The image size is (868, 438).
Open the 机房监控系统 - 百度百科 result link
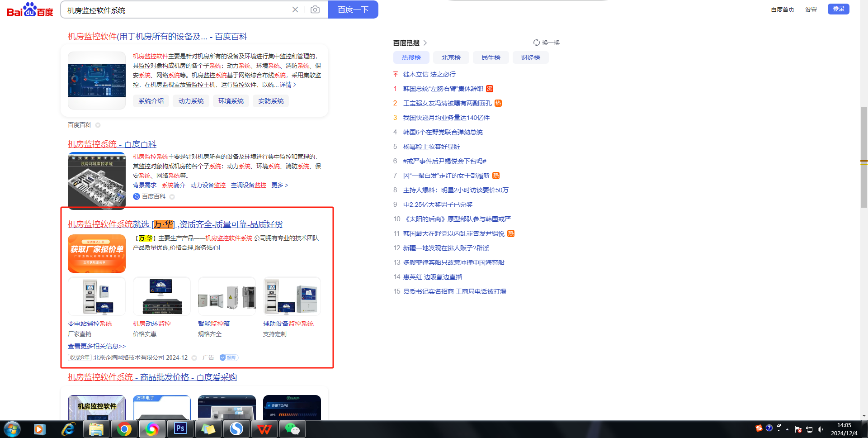[112, 144]
